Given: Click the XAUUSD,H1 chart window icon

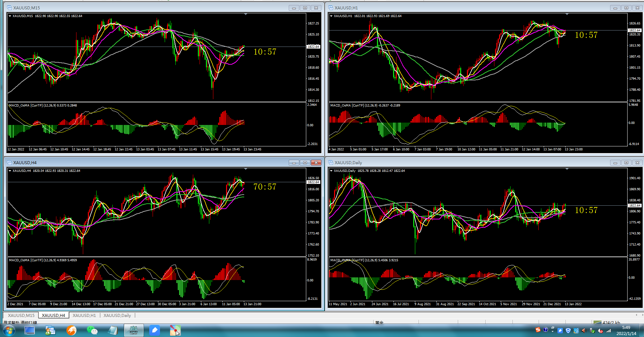Looking at the screenshot, I should [x=331, y=8].
